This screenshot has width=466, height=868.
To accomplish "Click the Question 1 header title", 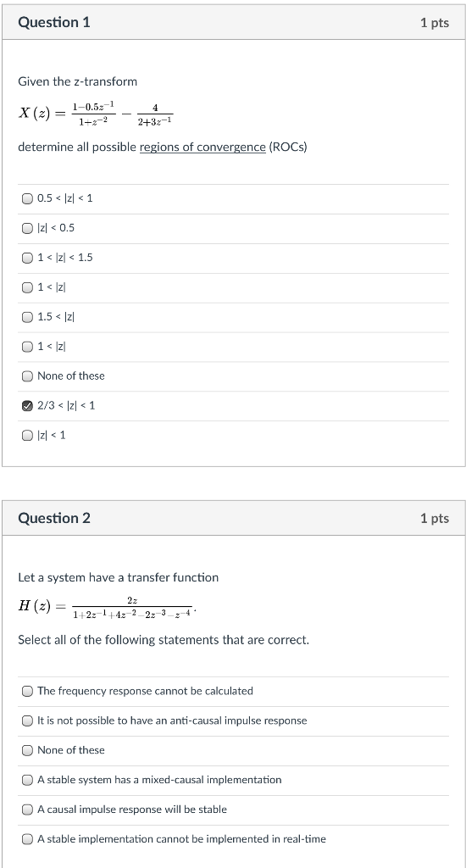I will (x=54, y=23).
